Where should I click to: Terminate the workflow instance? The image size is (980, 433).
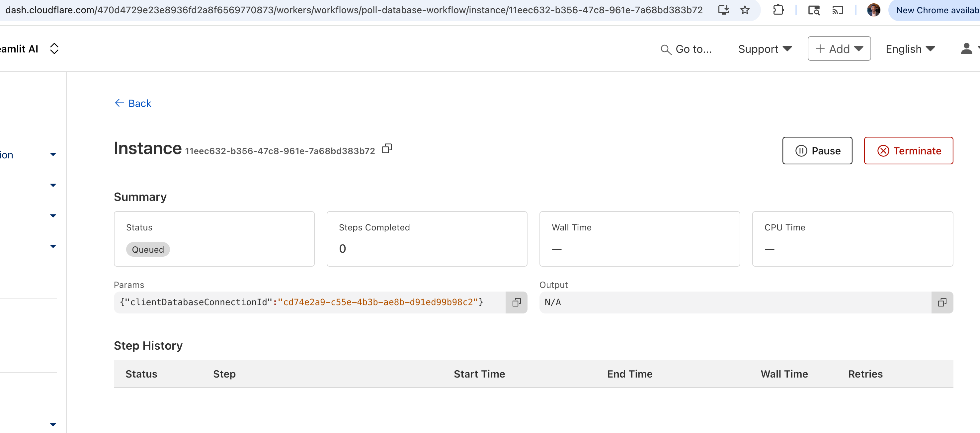(908, 151)
